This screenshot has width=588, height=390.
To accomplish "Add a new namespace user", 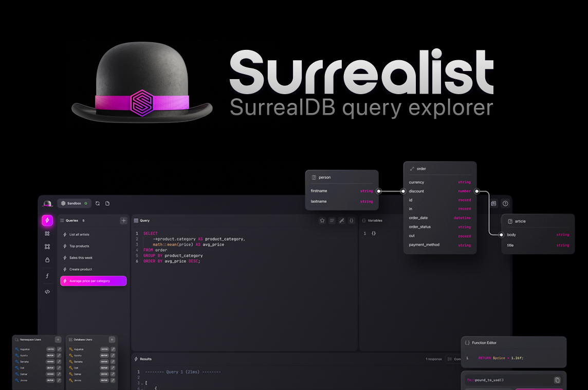I will point(58,340).
